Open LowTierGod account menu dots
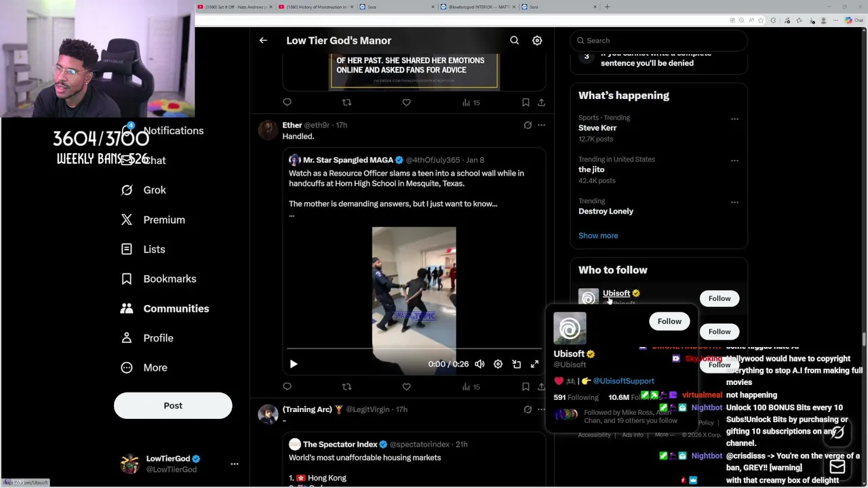 [x=235, y=464]
